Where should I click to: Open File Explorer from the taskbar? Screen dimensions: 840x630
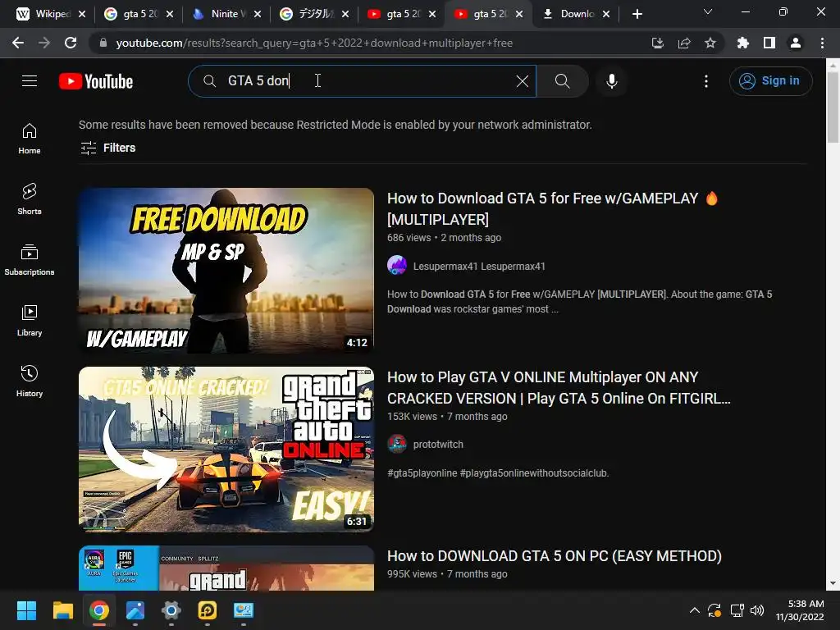click(62, 610)
